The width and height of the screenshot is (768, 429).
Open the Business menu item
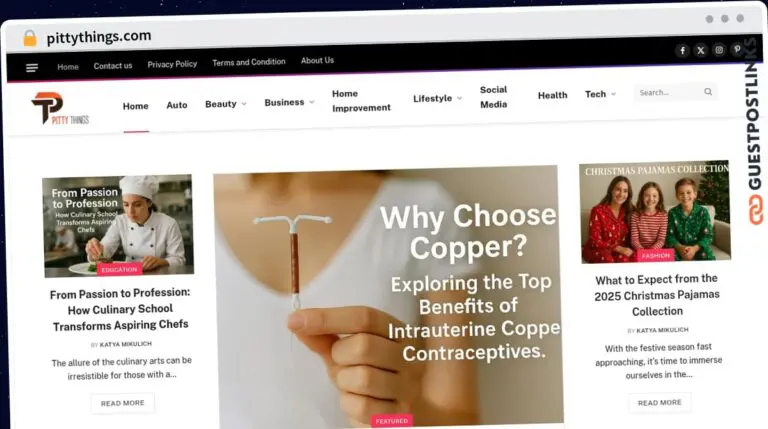(284, 102)
